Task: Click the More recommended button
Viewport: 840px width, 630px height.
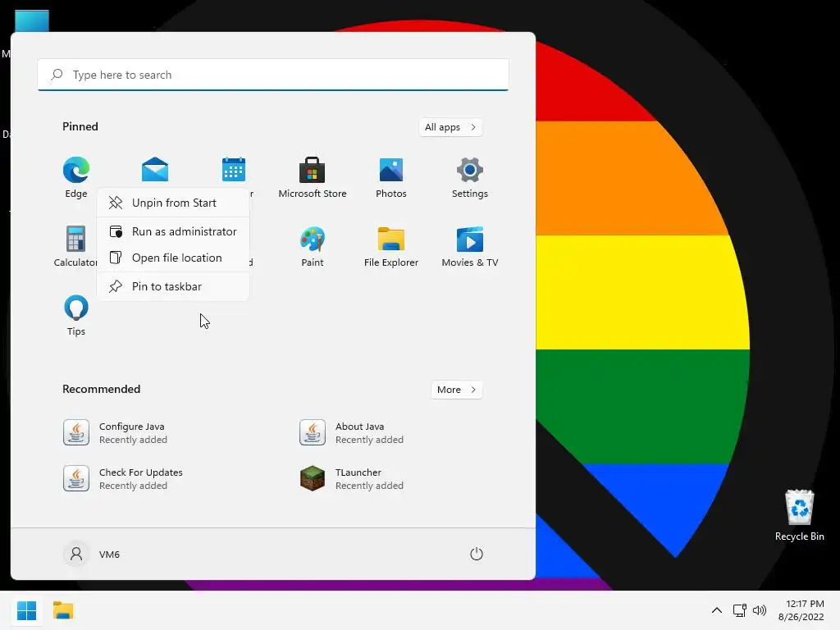Action: 456,390
